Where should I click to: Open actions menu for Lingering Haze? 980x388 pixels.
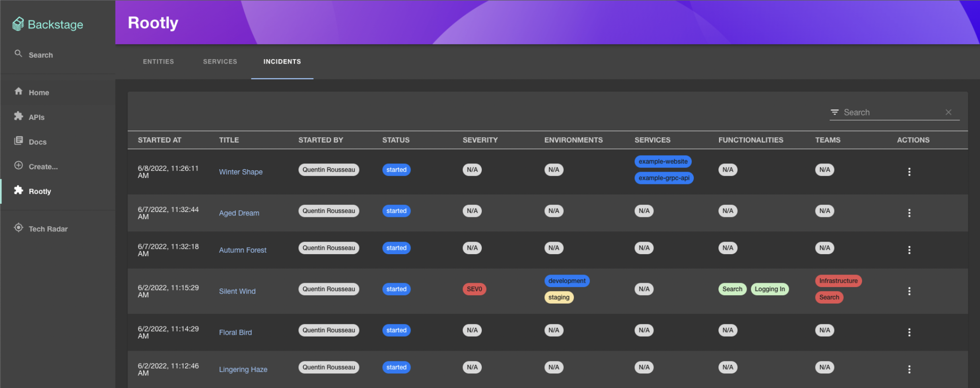(x=909, y=370)
